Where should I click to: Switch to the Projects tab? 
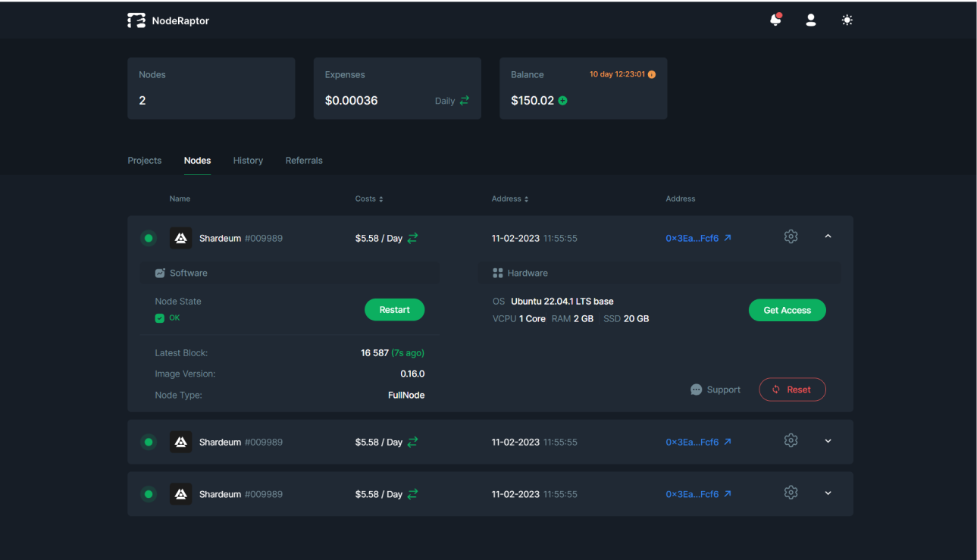144,161
